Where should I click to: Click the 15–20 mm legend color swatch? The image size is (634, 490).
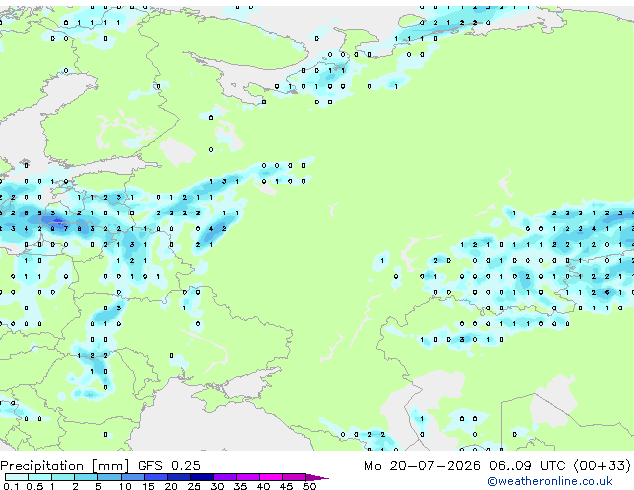(x=156, y=477)
